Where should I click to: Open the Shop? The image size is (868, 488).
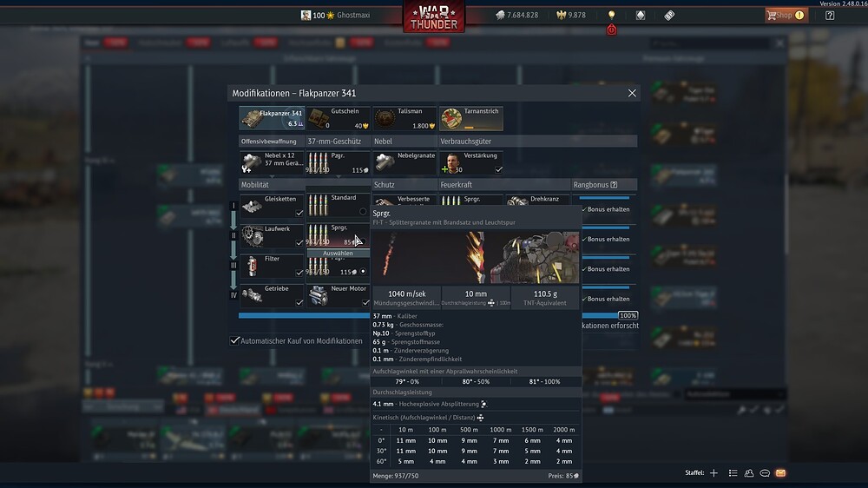(x=786, y=15)
